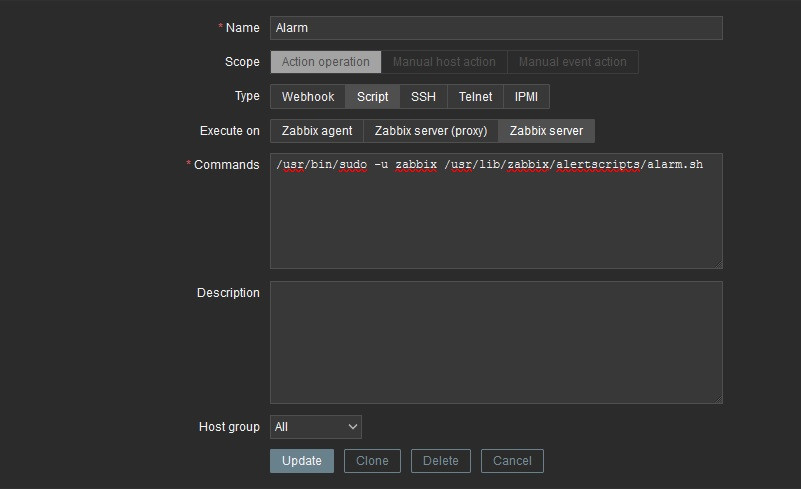Click the Clone button

point(372,461)
